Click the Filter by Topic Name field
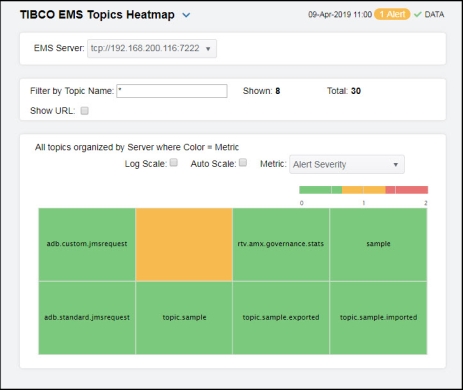 pyautogui.click(x=172, y=91)
